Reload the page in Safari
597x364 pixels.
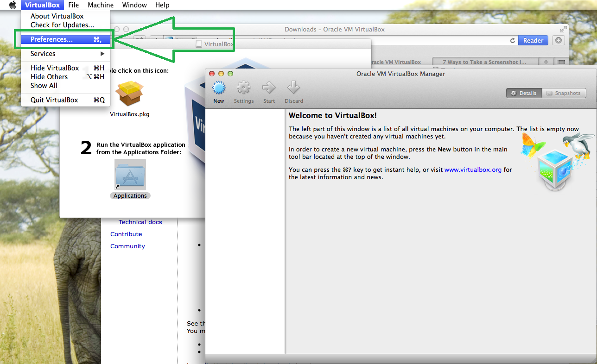(x=513, y=40)
